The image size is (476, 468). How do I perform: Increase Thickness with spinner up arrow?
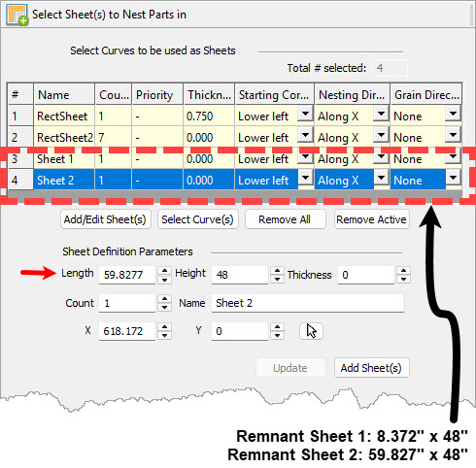(x=403, y=271)
